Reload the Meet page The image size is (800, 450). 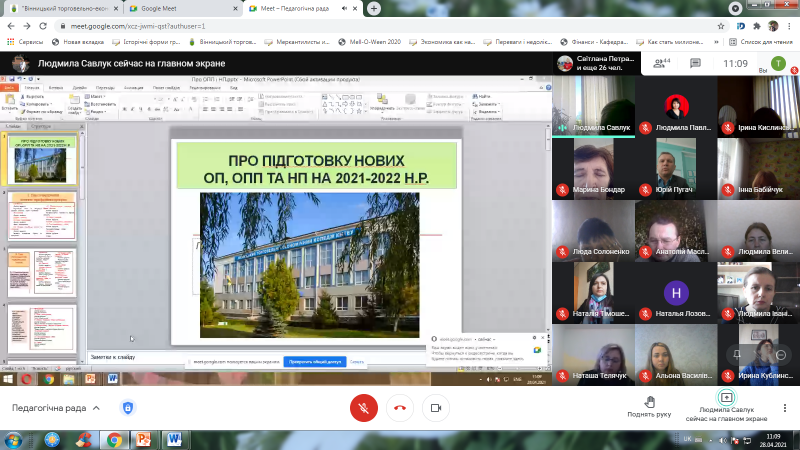pos(43,26)
